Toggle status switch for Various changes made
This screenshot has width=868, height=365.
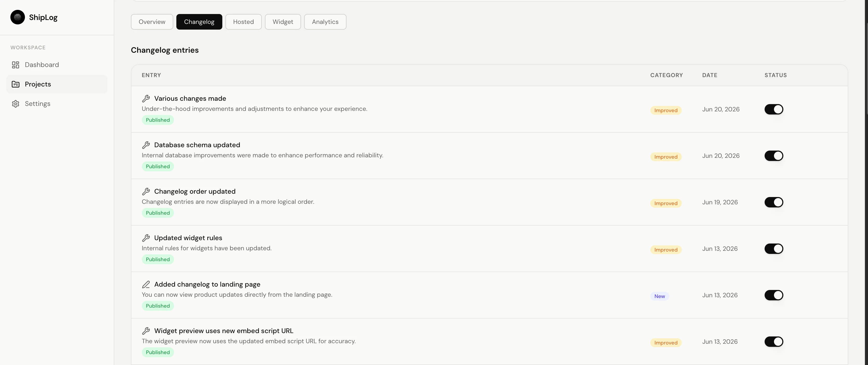[x=774, y=110]
